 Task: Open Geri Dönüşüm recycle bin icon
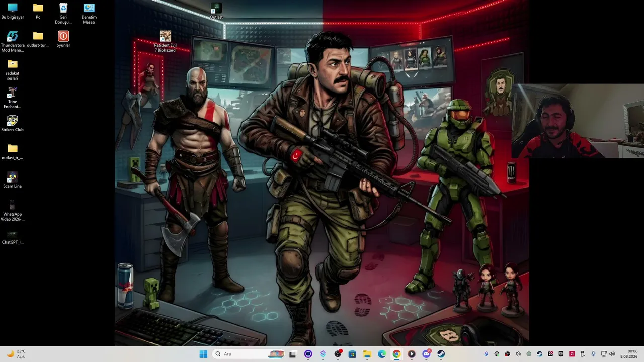(x=63, y=14)
